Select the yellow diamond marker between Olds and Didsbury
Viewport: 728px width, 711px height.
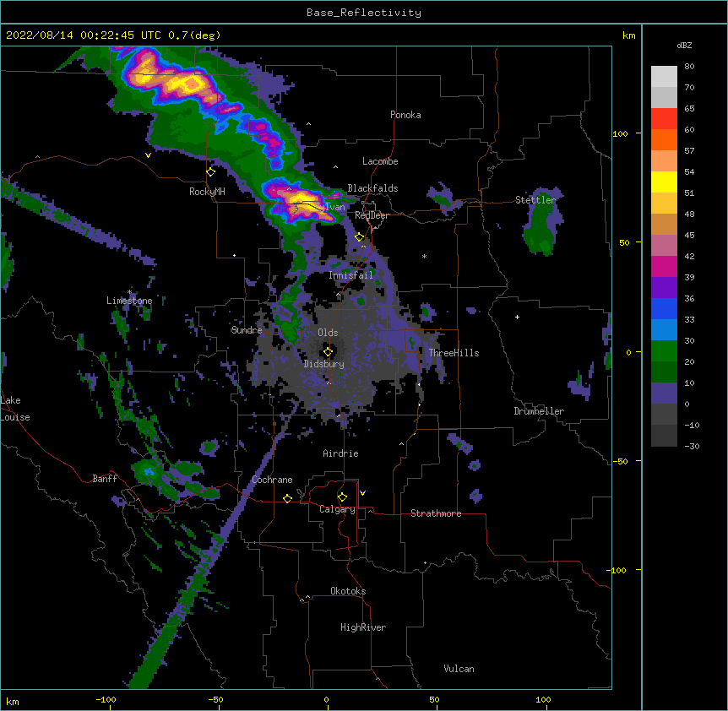329,351
